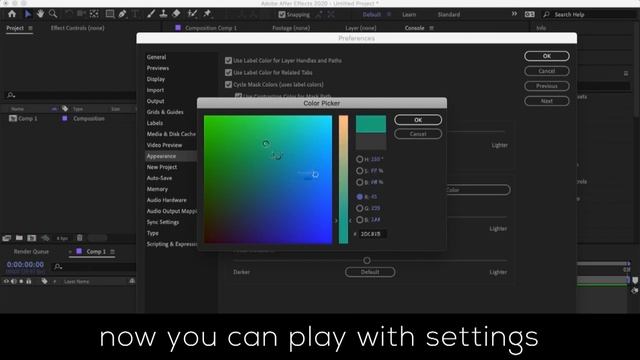Switch to the Effect Controls tab
Image resolution: width=640 pixels, height=360 pixels.
(78, 28)
